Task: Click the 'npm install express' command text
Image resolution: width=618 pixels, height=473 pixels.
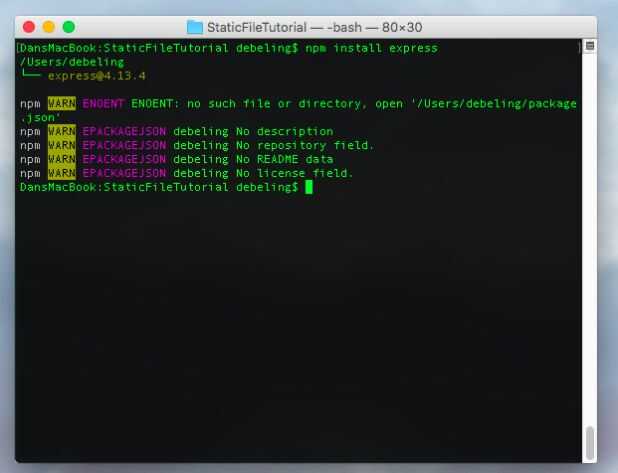Action: 371,48
